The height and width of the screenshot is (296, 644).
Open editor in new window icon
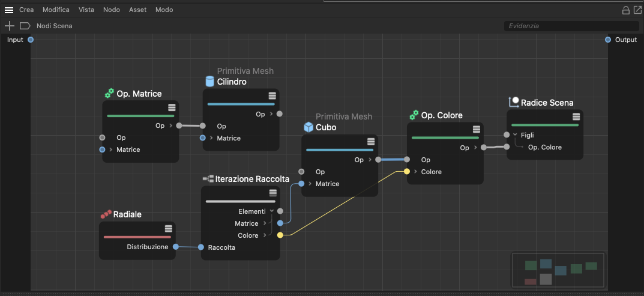(x=637, y=10)
